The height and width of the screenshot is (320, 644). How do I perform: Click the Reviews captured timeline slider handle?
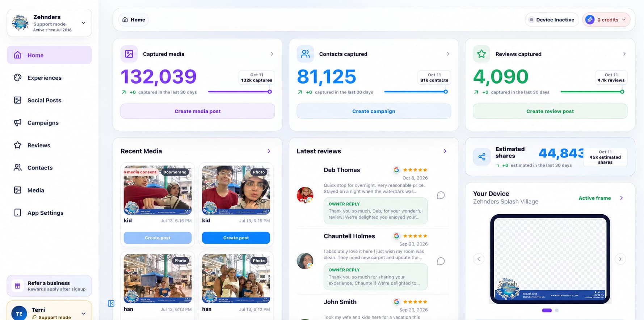(x=622, y=92)
